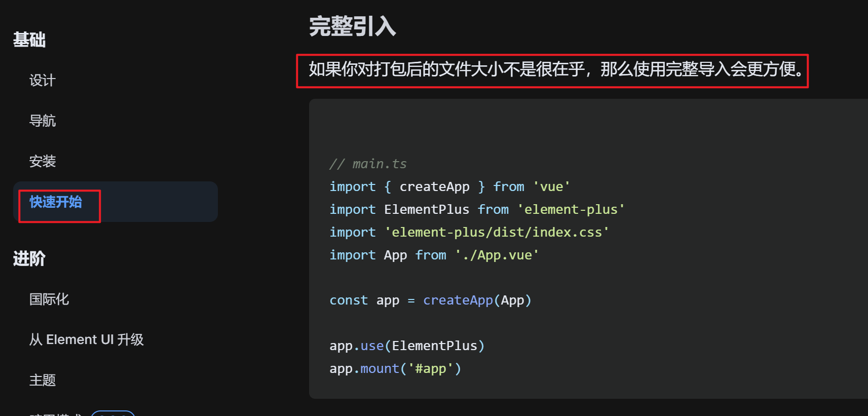The width and height of the screenshot is (868, 416).
Task: Select the element-plus/dist/index.css import line
Action: coord(469,232)
